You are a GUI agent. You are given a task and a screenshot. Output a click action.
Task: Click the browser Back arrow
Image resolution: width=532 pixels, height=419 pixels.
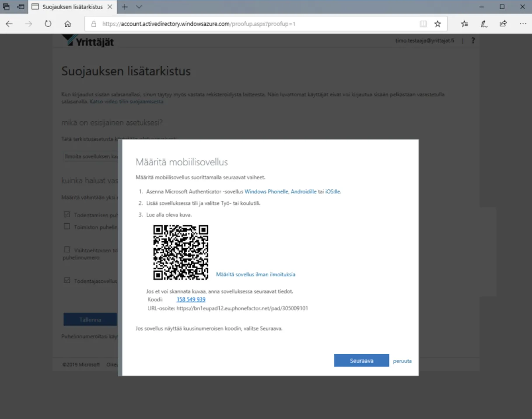pos(9,24)
